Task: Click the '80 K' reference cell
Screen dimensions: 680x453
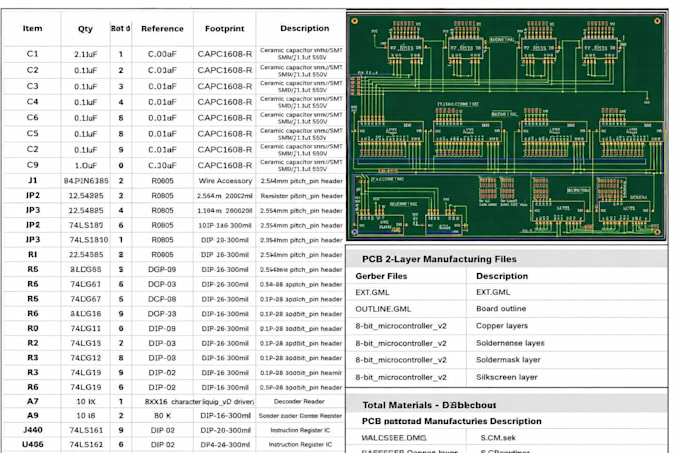Action: click(162, 415)
